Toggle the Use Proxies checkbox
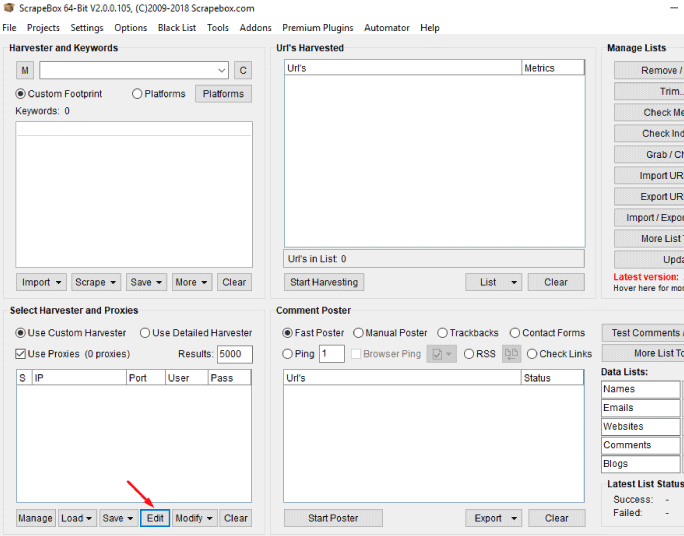Screen dimensions: 684x536 (20, 354)
